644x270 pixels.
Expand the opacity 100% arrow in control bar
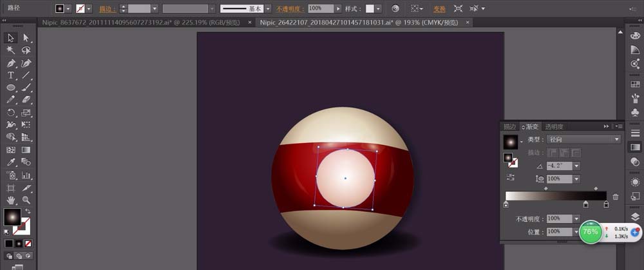[338, 8]
